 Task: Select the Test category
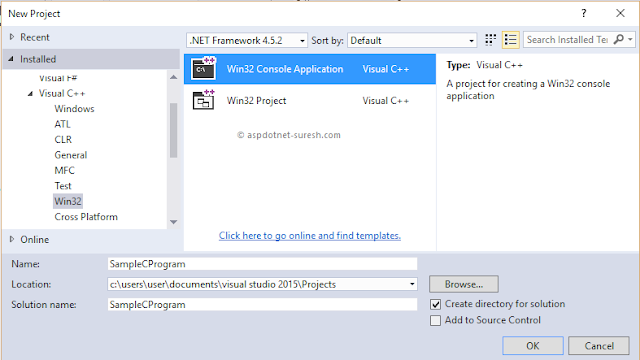click(63, 186)
